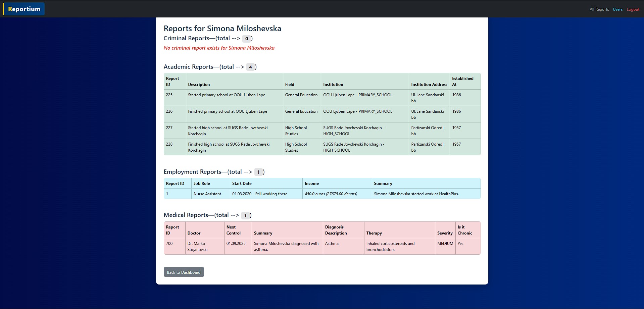The width and height of the screenshot is (644, 309).
Task: Click Therapy column header
Action: pyautogui.click(x=399, y=230)
